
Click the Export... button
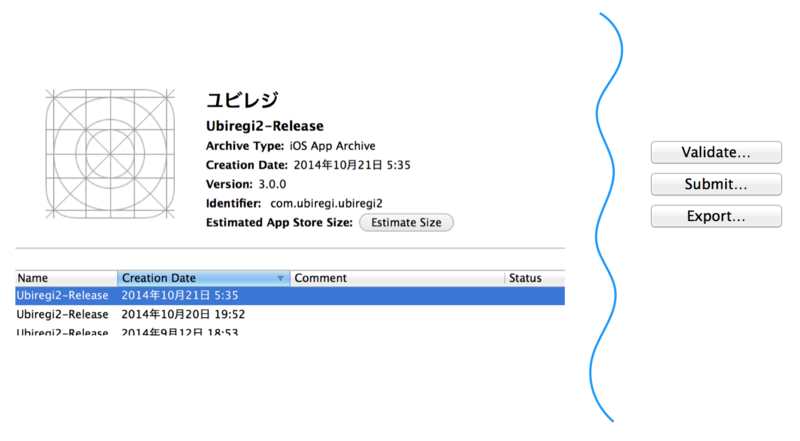tap(716, 216)
